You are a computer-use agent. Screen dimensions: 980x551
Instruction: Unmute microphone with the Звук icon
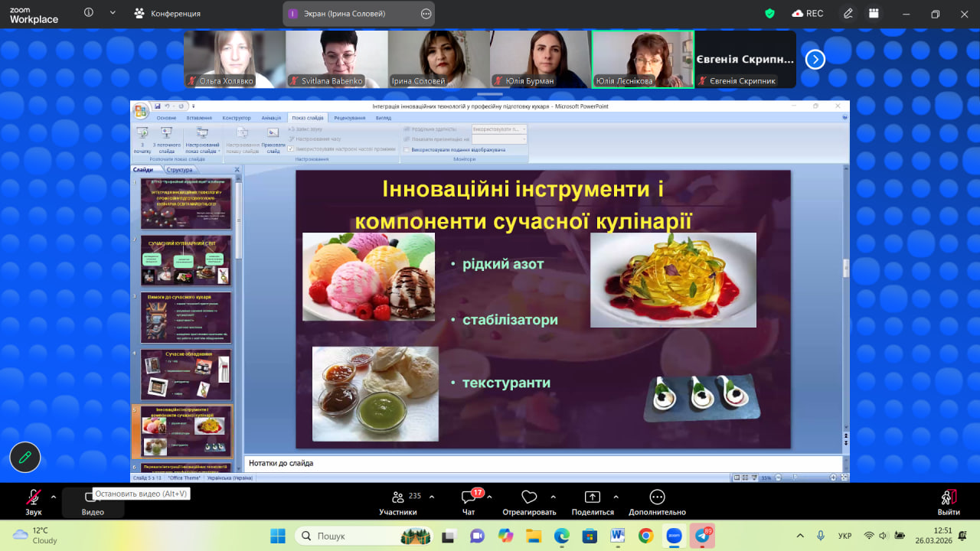(33, 497)
